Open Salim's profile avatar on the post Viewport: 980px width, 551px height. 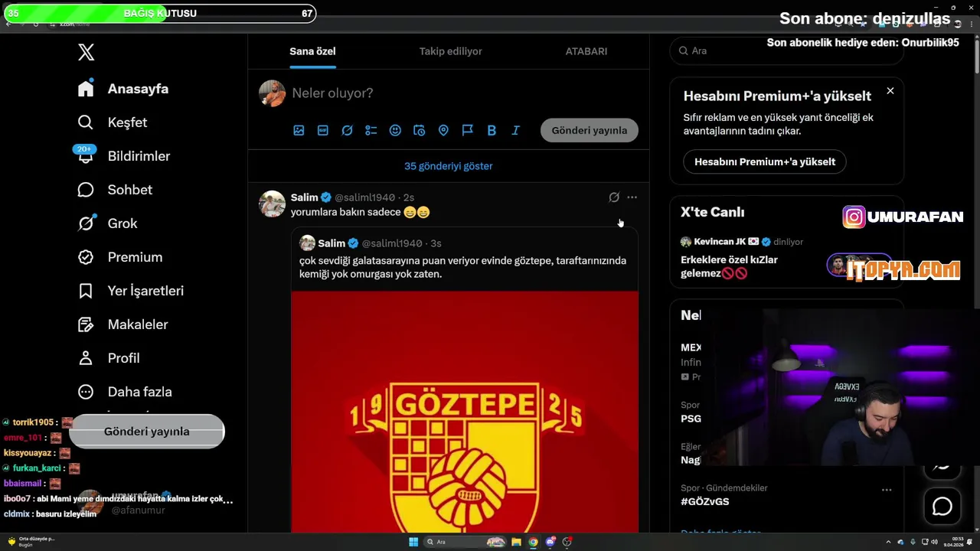(x=272, y=204)
